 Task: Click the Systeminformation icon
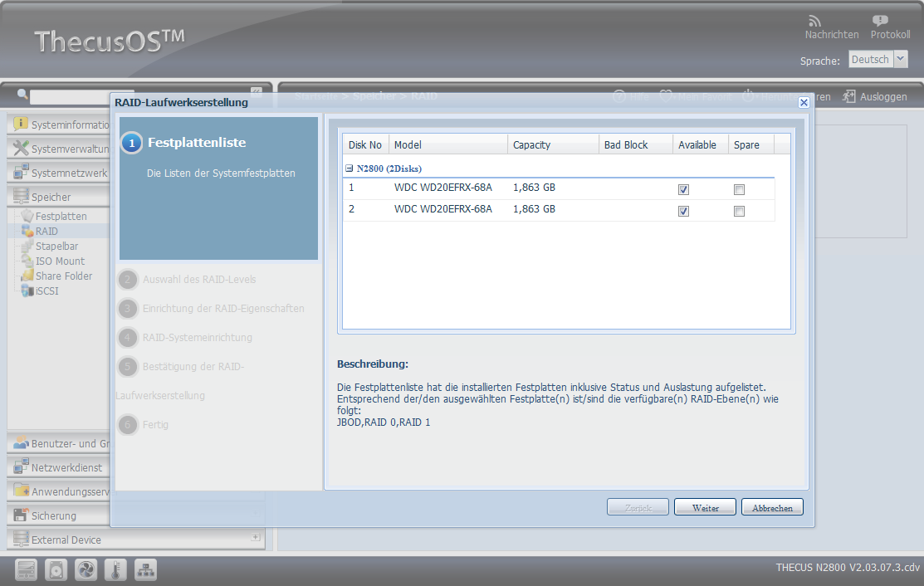21,124
